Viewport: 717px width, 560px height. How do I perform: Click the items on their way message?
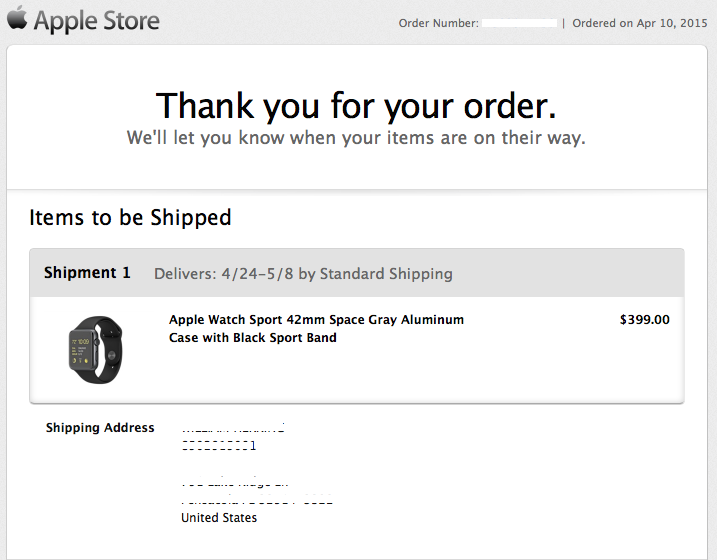click(356, 138)
